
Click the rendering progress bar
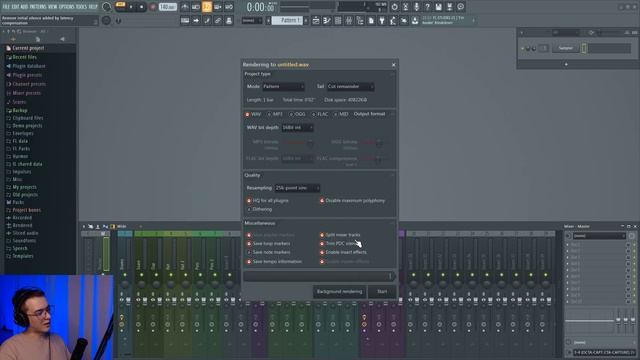point(319,276)
